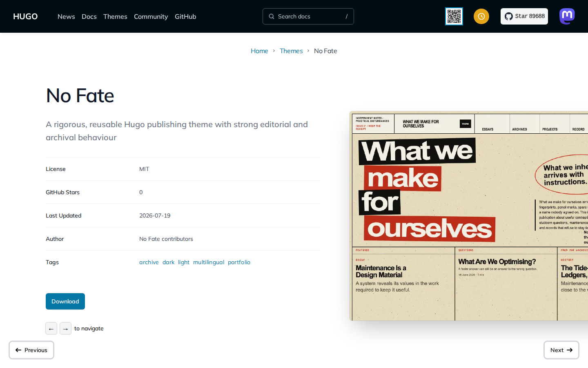Click the Download button
This screenshot has height=368, width=588.
tap(65, 301)
